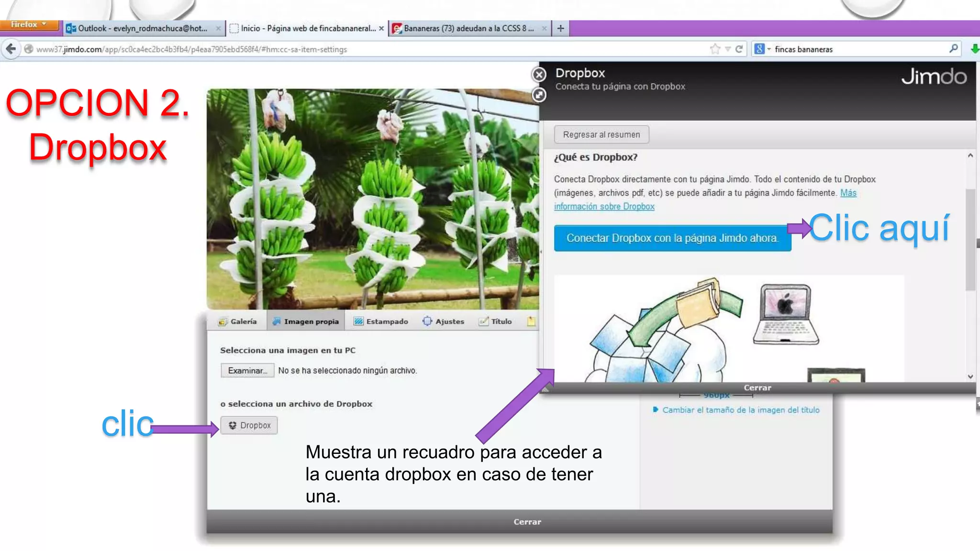Open the address bar history dropdown
Screen dimensions: 980x551
(727, 49)
